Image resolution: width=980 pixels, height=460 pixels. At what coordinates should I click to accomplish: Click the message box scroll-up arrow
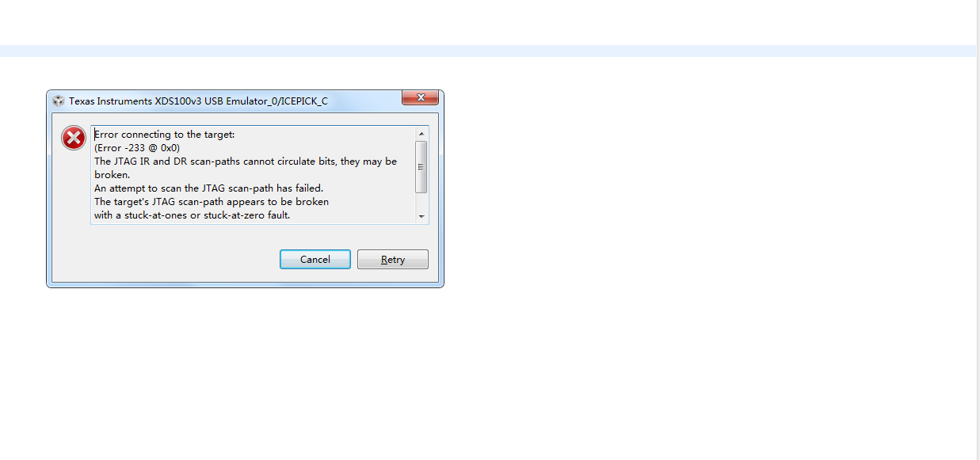click(x=421, y=133)
